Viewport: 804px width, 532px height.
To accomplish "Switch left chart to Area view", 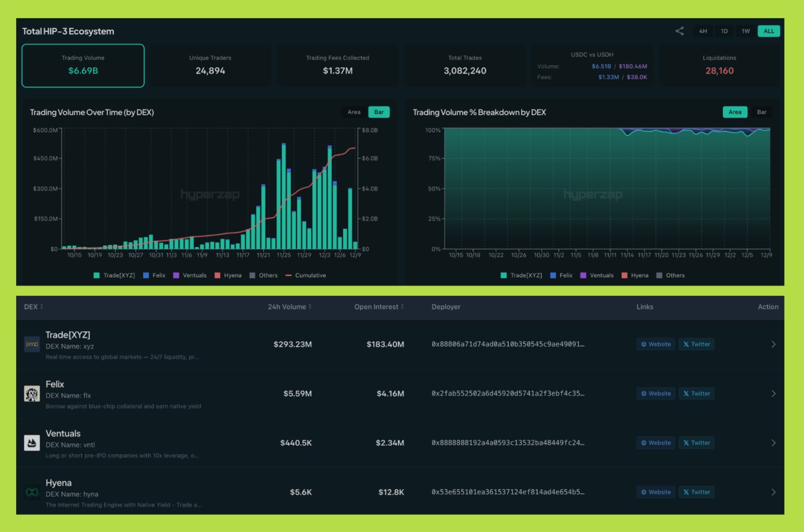I will click(x=354, y=112).
